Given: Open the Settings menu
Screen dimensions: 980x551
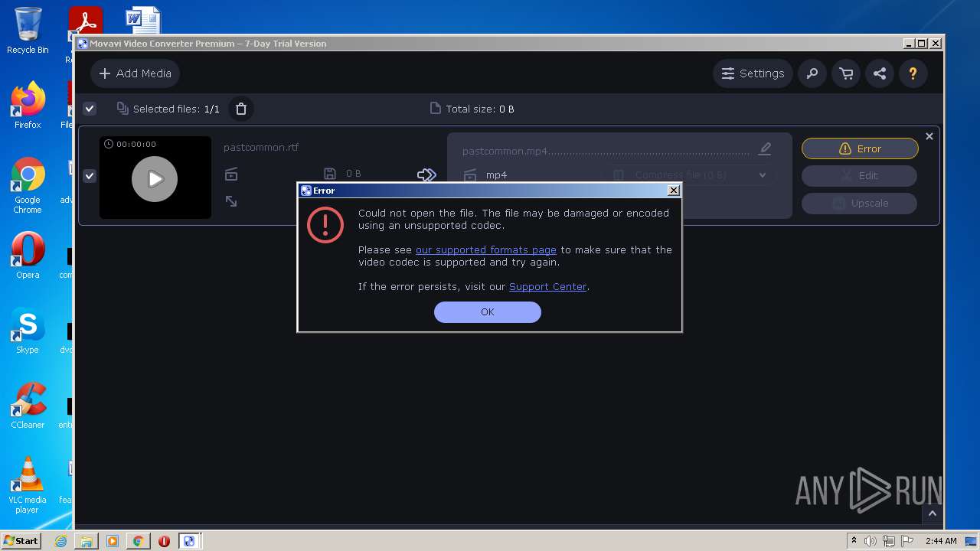Looking at the screenshot, I should tap(753, 73).
